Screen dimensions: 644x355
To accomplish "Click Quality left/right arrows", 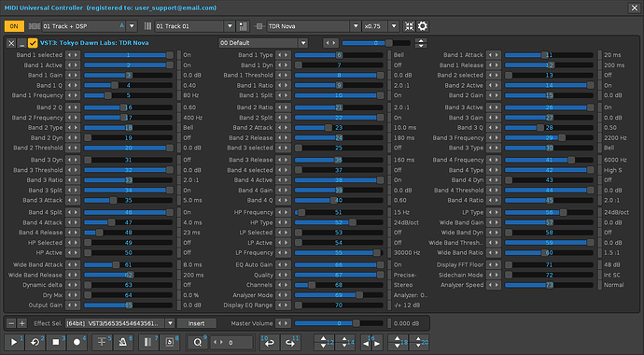I will pos(284,275).
